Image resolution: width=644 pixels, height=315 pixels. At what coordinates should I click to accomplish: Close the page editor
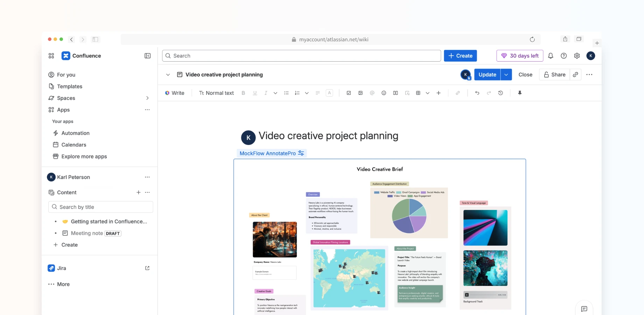click(525, 75)
